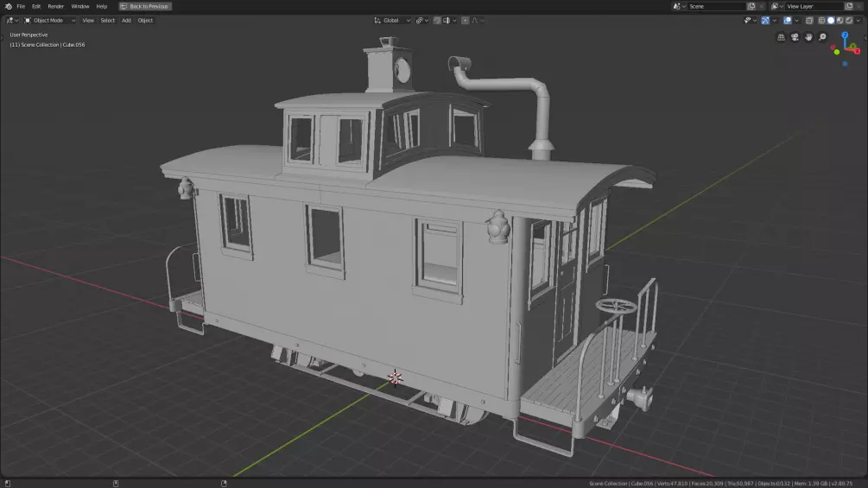Open the proportional falloff type menu

point(478,21)
